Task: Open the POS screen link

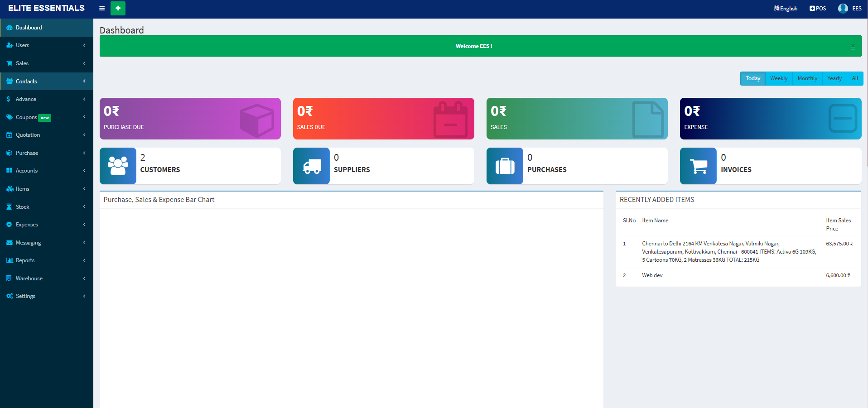Action: tap(818, 9)
